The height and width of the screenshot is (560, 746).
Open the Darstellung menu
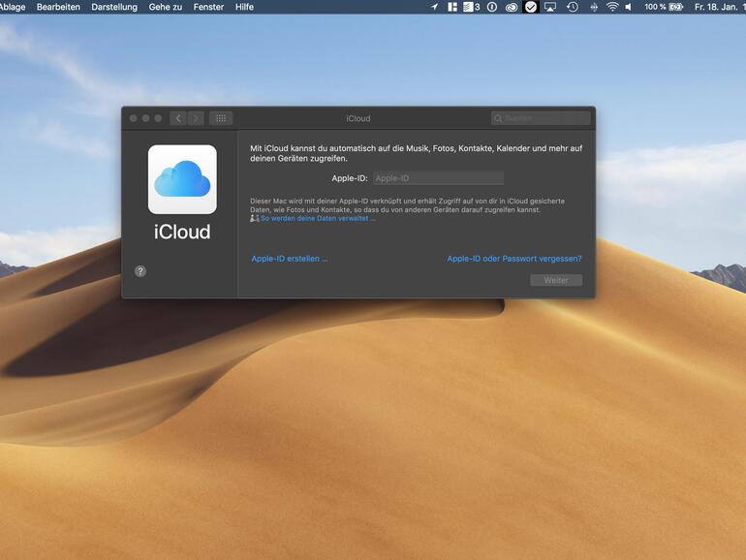click(114, 7)
